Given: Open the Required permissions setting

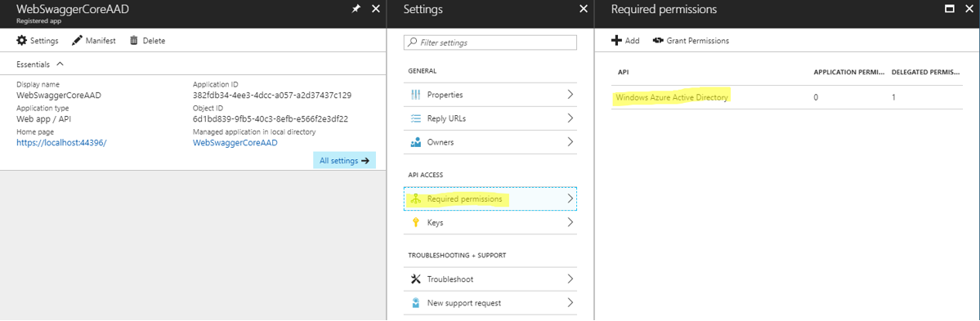Looking at the screenshot, I should pos(490,198).
